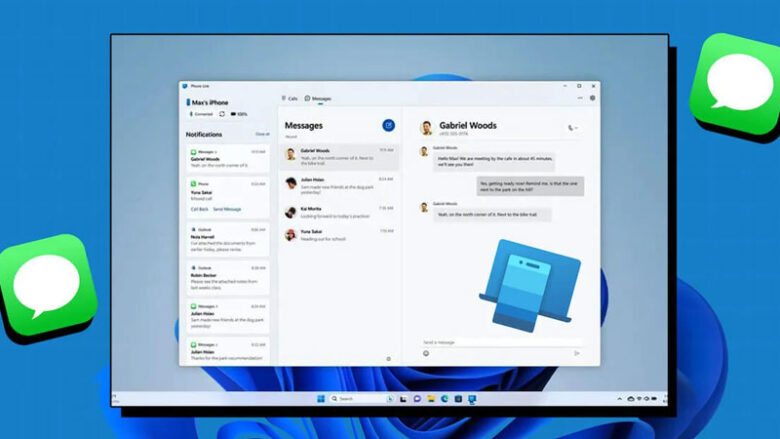
Task: Open Outlook notification from Nola Harrell
Action: click(x=228, y=240)
